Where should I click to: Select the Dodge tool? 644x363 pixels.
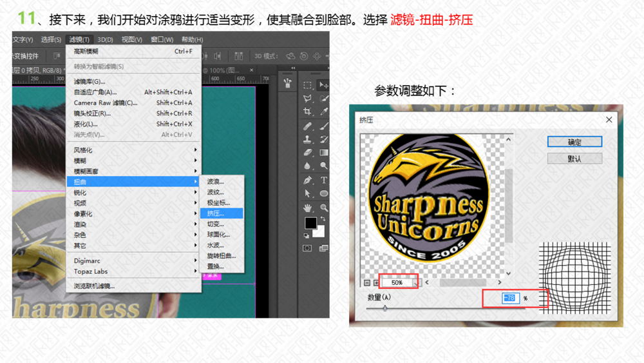(324, 166)
